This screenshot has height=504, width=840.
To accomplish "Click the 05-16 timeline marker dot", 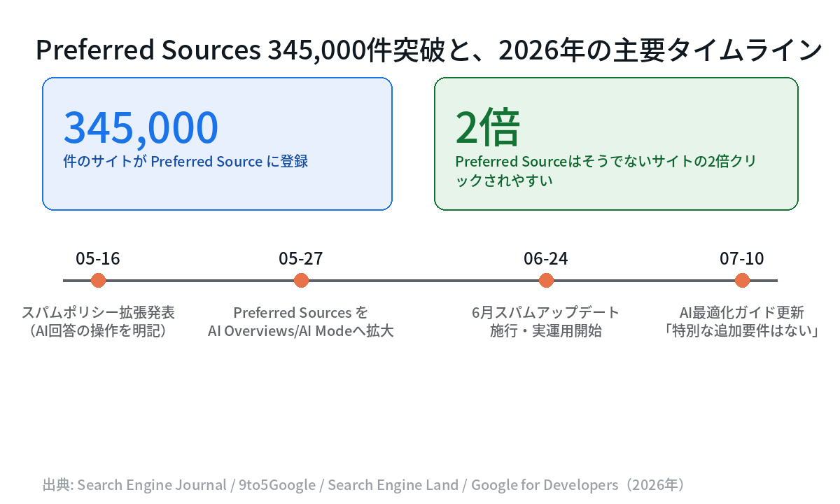I will [98, 281].
